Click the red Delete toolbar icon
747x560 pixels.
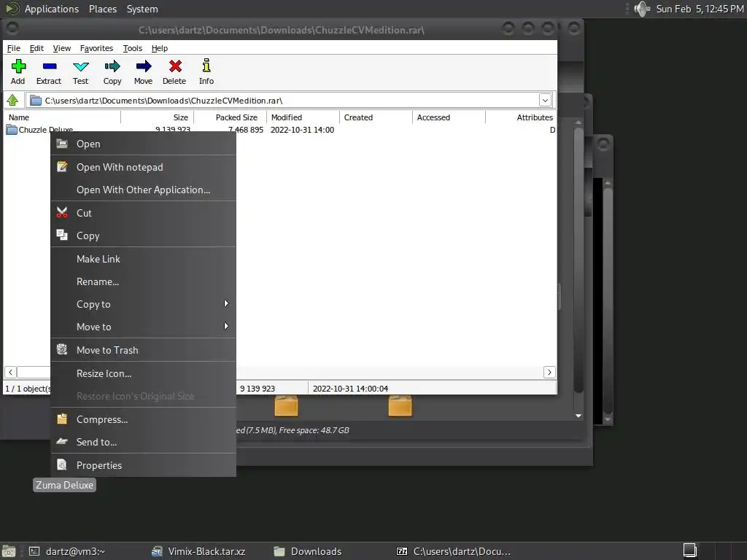pyautogui.click(x=175, y=66)
